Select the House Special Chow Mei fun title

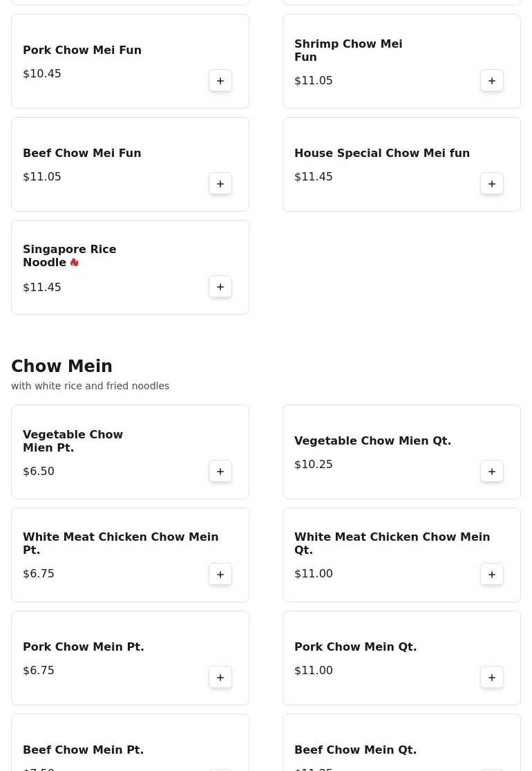point(381,153)
